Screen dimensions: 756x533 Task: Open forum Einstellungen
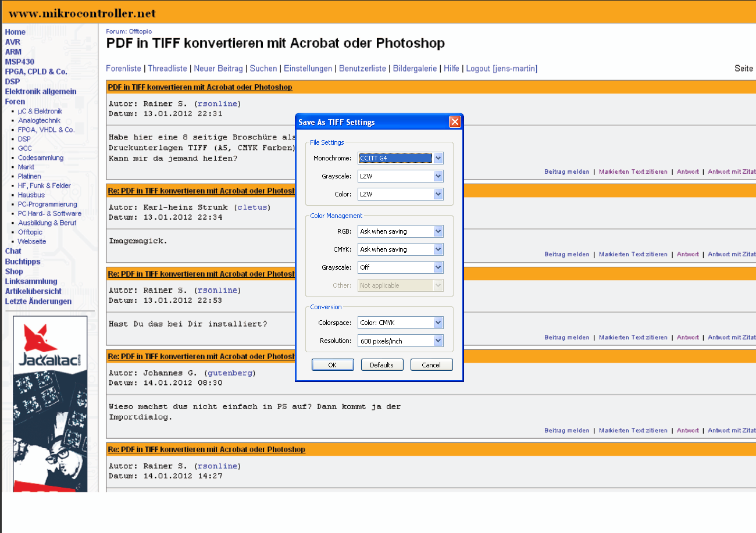308,69
